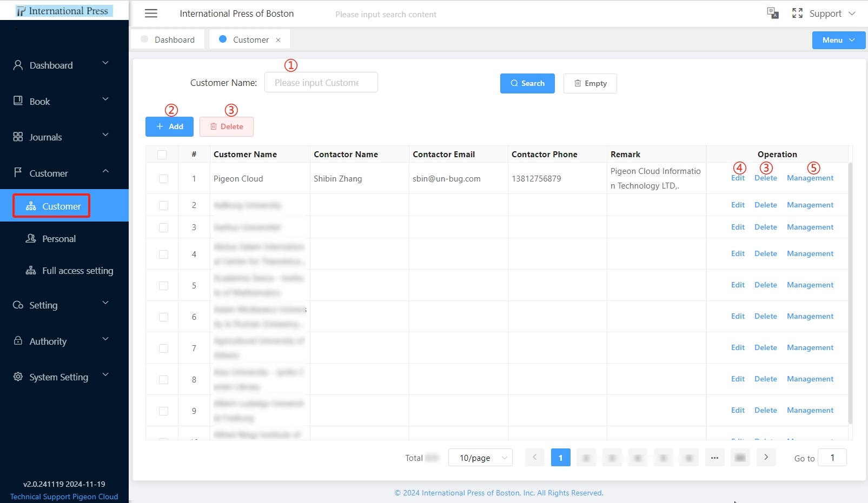This screenshot has width=868, height=503.
Task: Click the Empty reset button
Action: (x=590, y=83)
